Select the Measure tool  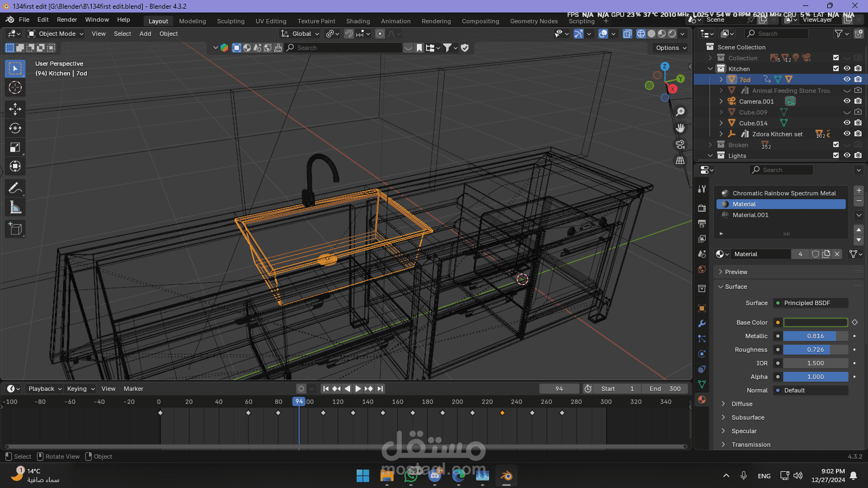tap(15, 207)
